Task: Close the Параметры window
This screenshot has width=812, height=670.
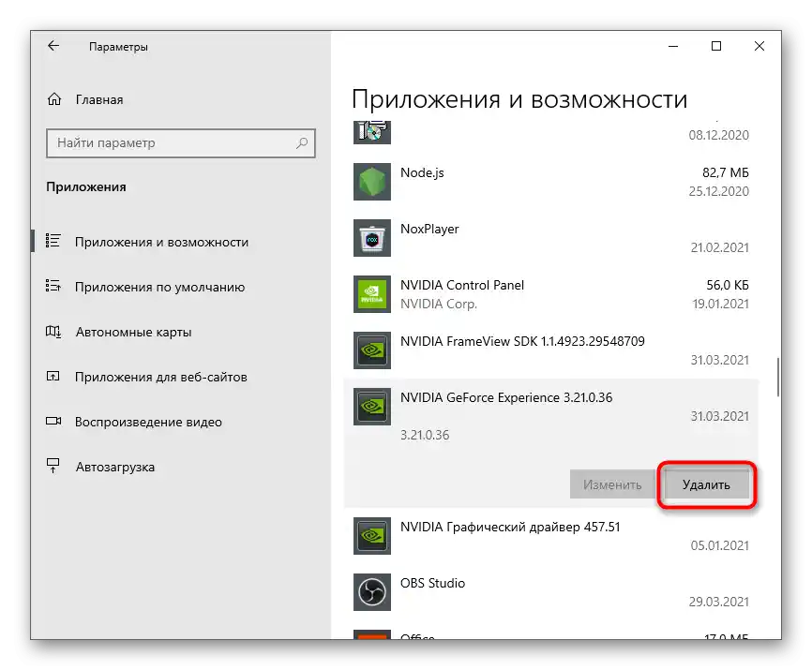Action: click(x=759, y=46)
